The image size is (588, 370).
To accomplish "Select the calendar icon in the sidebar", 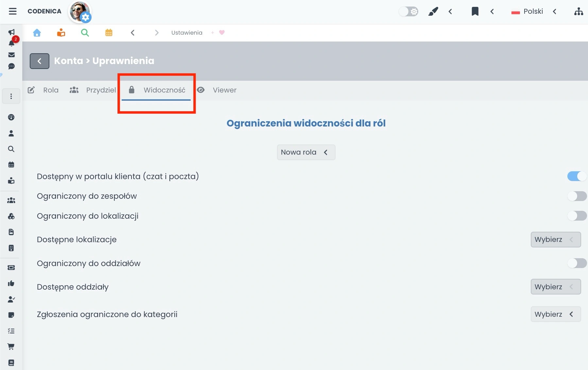I will point(11,165).
